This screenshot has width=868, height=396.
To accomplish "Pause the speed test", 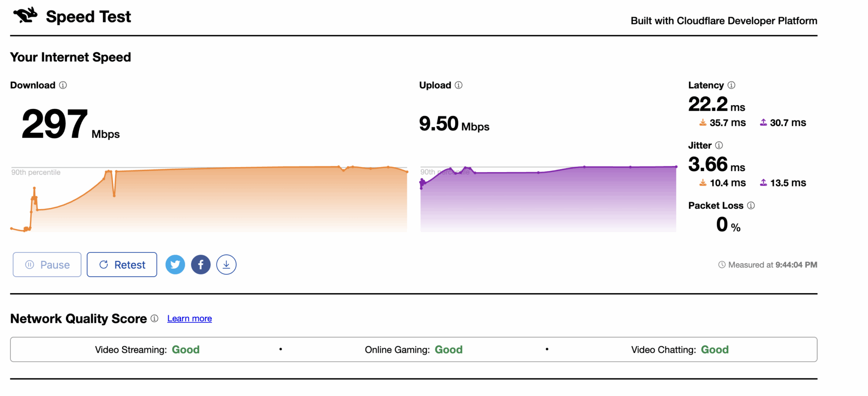I will pos(47,265).
